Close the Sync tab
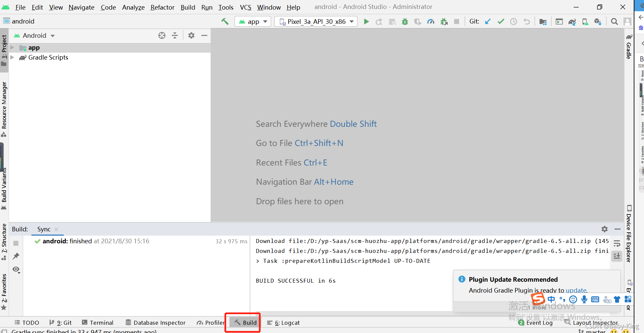This screenshot has height=333, width=644. (56, 229)
